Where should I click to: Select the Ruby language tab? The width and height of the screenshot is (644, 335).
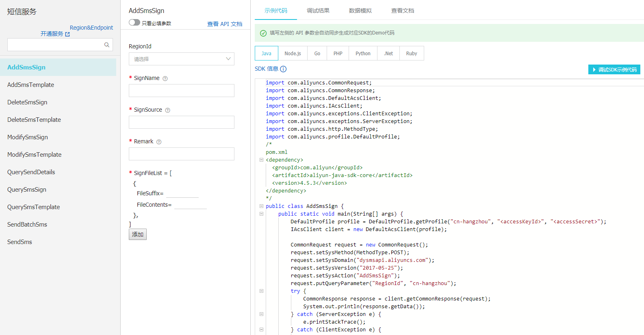coord(412,53)
